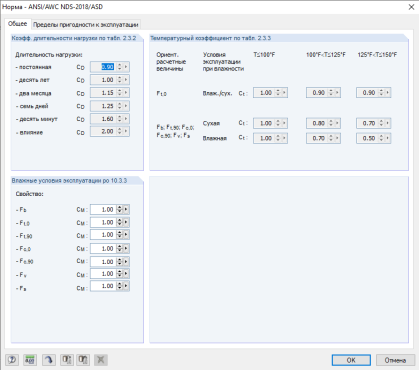Confirm the dialog with the OK button
Viewport: 420px width, 371px height.
pos(351,360)
